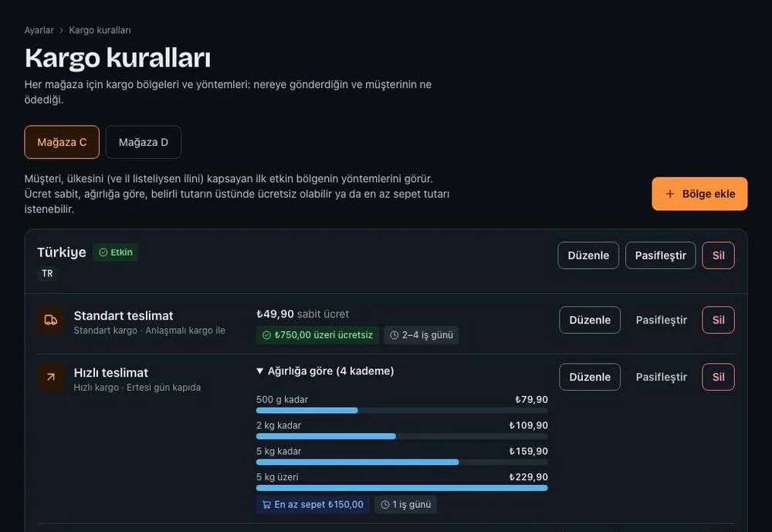
Task: Click the breadcrumb chevron after Ayarlar
Action: click(x=62, y=31)
